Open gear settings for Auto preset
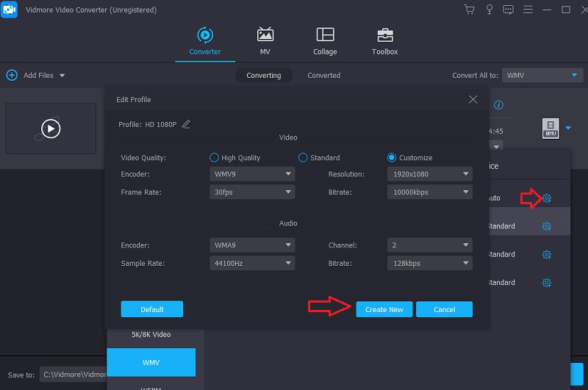 coord(547,198)
